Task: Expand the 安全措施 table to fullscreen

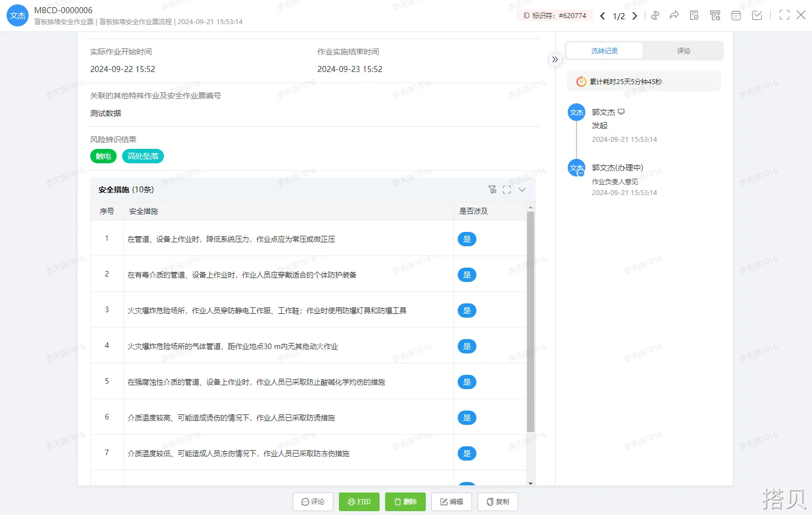Action: click(507, 190)
